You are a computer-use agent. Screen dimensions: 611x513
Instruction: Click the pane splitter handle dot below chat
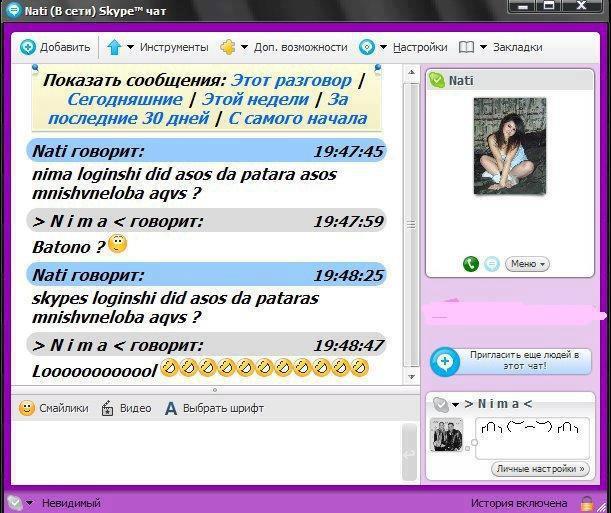coord(215,390)
